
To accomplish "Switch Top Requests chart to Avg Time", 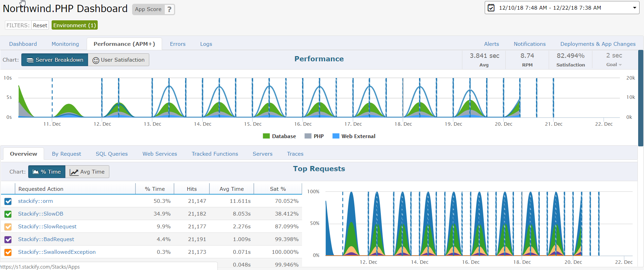I will click(x=87, y=172).
